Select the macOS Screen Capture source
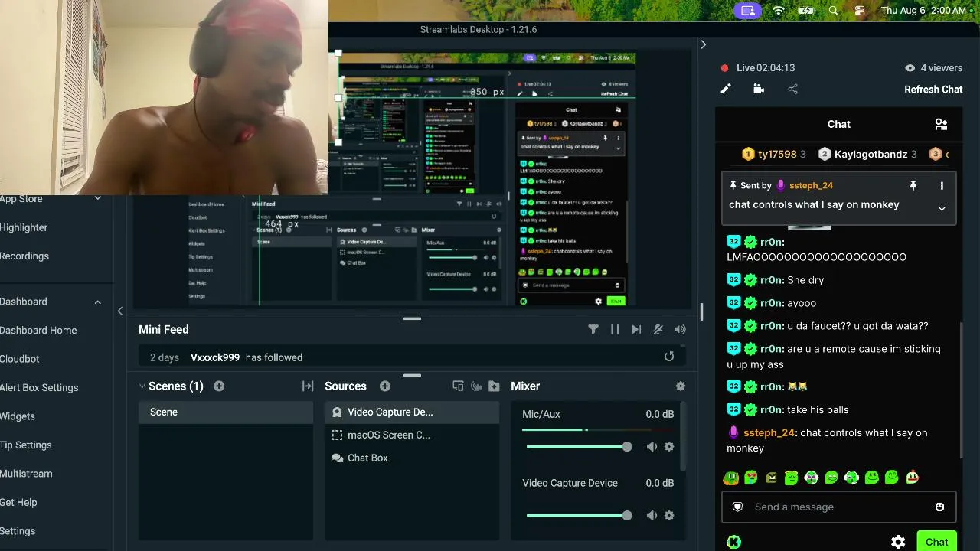The width and height of the screenshot is (980, 551). pyautogui.click(x=412, y=435)
